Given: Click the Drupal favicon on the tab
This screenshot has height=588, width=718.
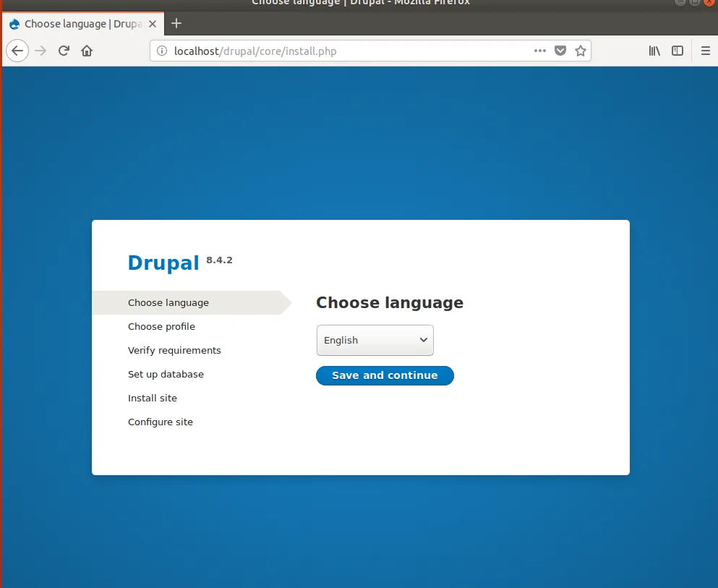Looking at the screenshot, I should [14, 24].
